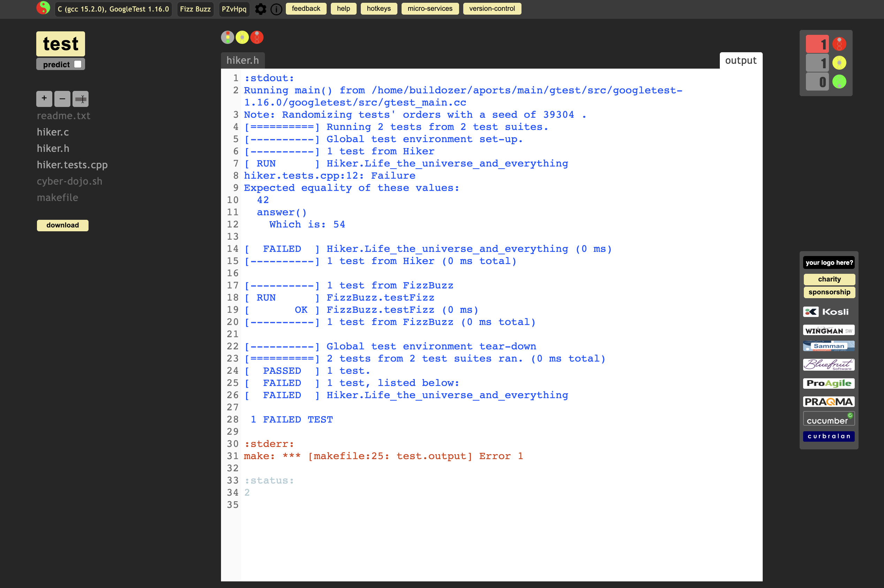
Task: Click the cyber-dojo yin-yang logo
Action: pos(43,8)
